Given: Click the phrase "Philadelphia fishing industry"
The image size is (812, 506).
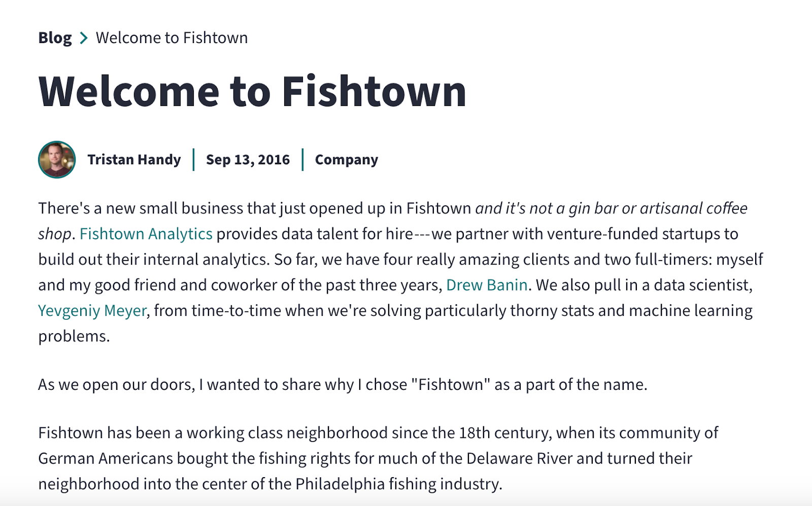Looking at the screenshot, I should point(398,484).
